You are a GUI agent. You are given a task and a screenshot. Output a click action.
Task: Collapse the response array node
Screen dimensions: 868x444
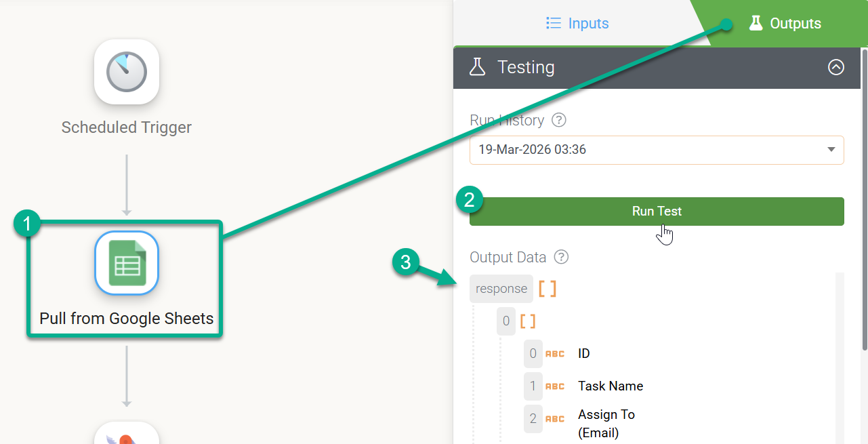501,289
